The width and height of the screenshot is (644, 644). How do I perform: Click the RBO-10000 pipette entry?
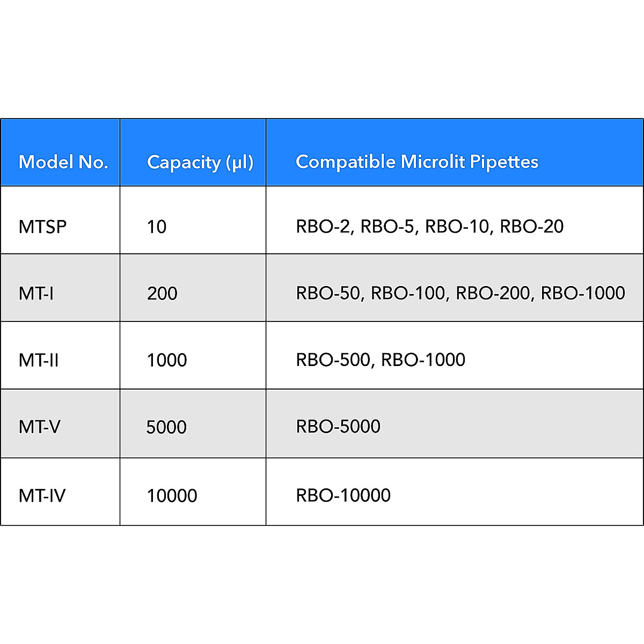point(343,495)
